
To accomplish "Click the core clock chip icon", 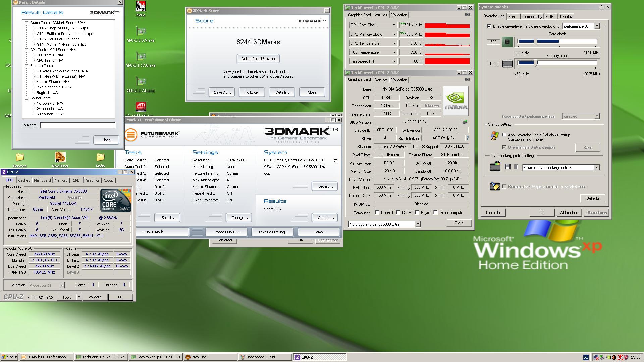I will coord(507,42).
